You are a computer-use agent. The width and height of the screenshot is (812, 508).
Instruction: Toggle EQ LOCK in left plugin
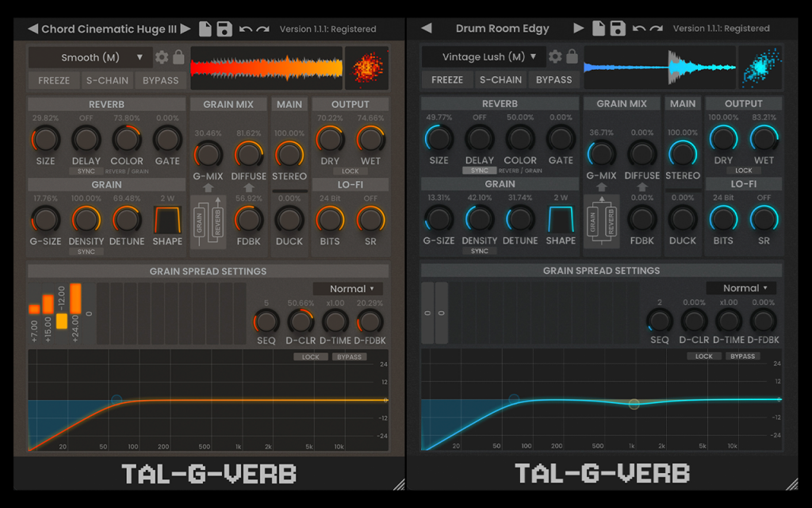coord(311,356)
